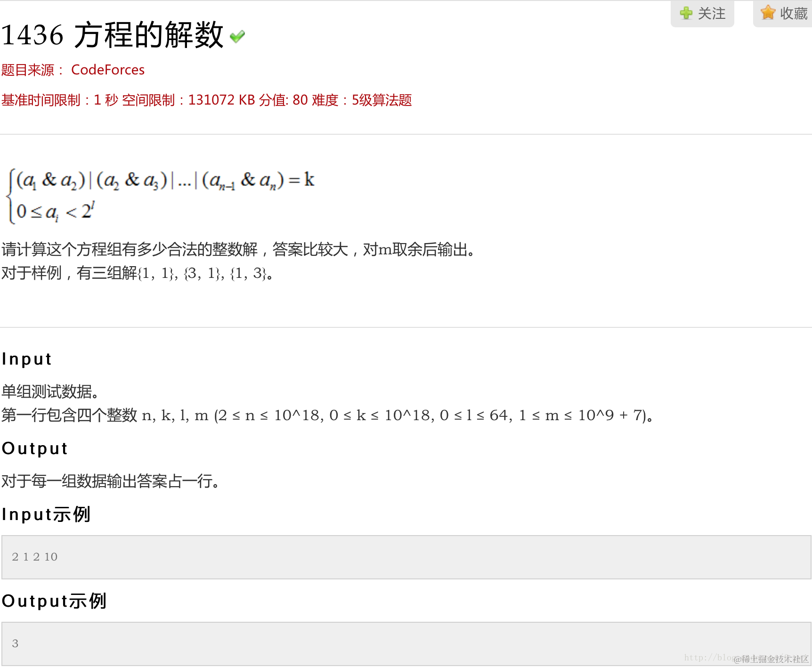Screen dimensions: 812x667
Task: Click the green plus icon on 关注
Action: coord(686,13)
